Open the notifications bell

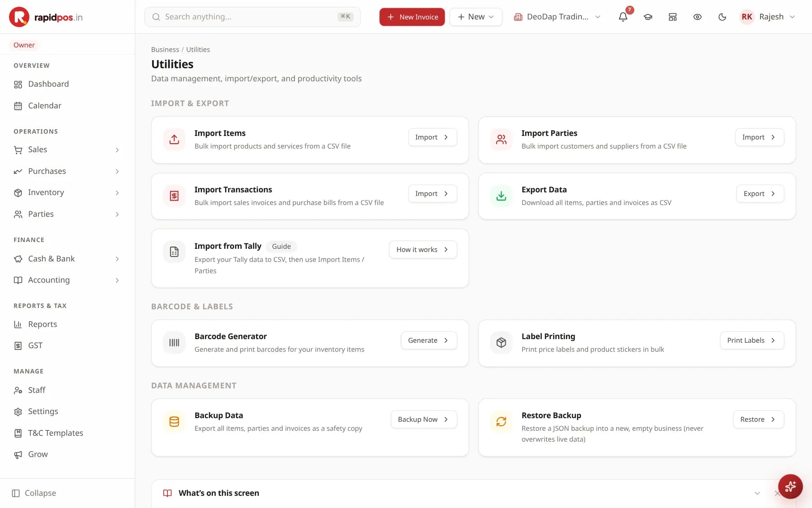(x=623, y=17)
